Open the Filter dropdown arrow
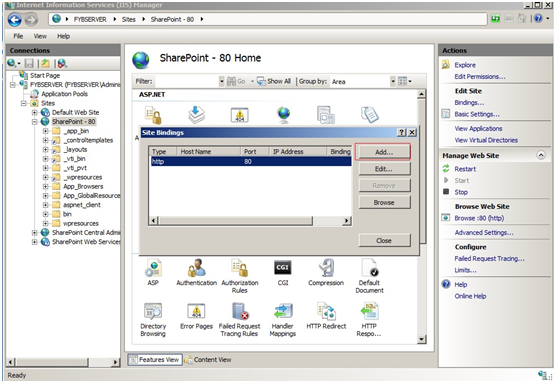The image size is (557, 383). pyautogui.click(x=221, y=81)
